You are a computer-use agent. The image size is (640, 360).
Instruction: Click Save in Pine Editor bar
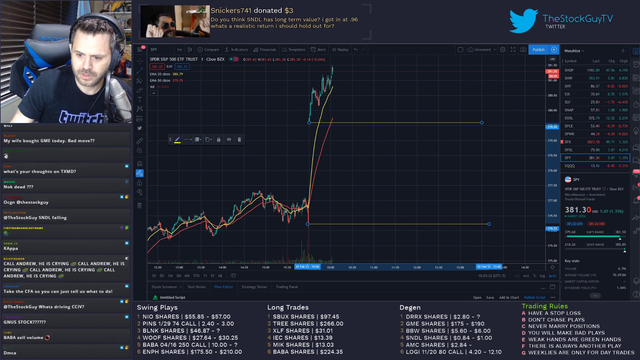point(490,298)
